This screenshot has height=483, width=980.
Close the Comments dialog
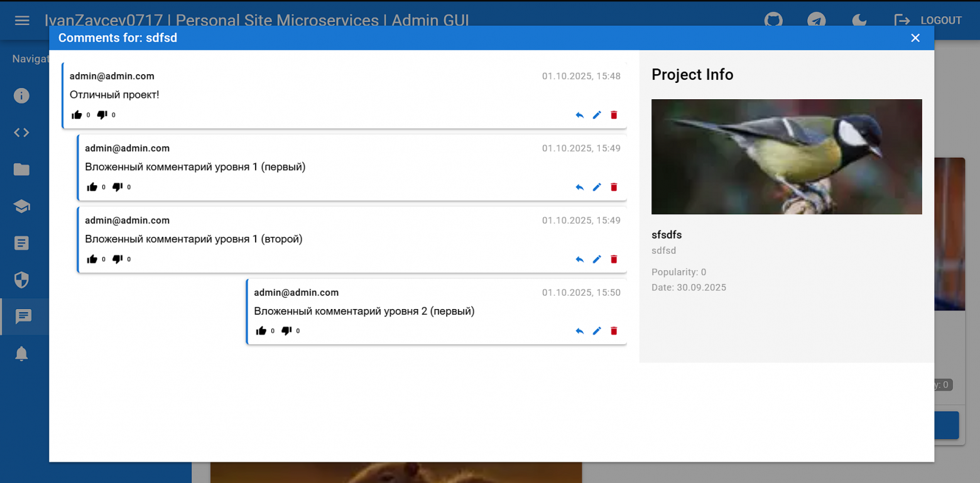(x=915, y=38)
